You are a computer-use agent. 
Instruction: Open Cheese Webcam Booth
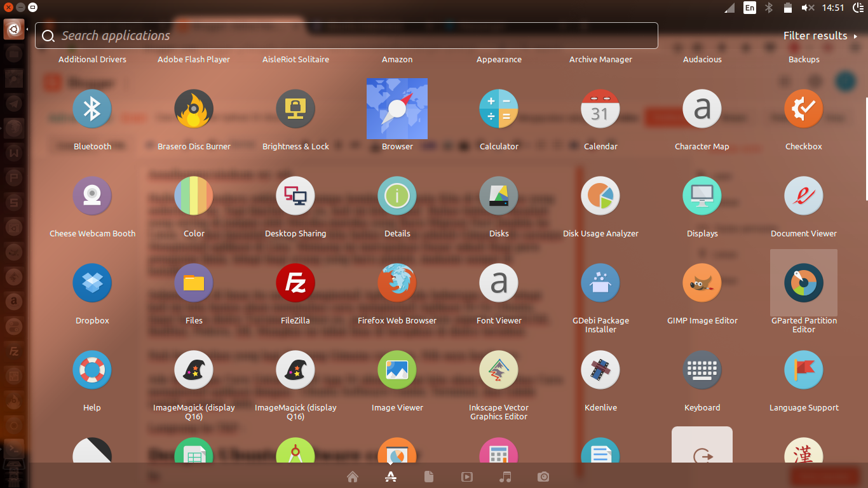(92, 196)
